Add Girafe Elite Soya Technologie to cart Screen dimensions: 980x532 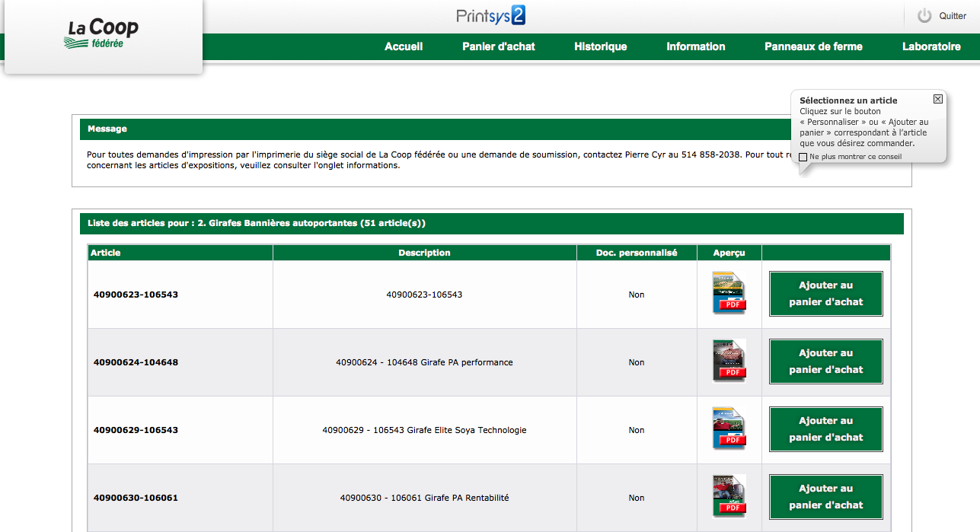(x=826, y=429)
